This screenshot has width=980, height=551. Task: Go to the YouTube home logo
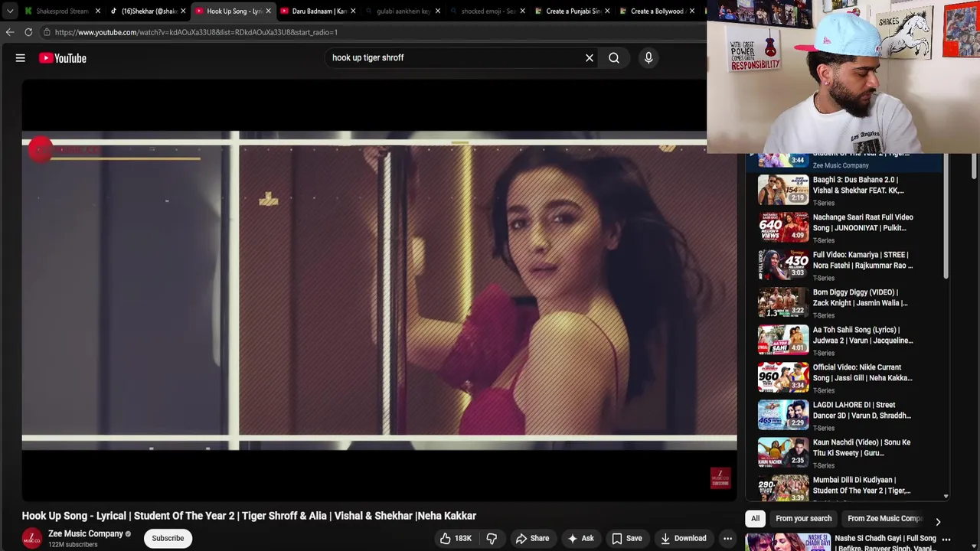click(x=63, y=58)
